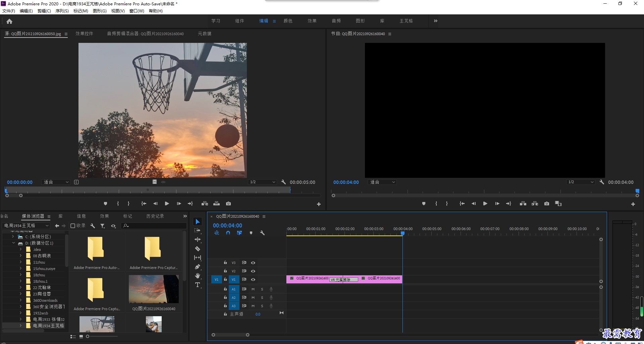The image size is (644, 344).
Task: Select the Slip tool
Action: pos(198,258)
